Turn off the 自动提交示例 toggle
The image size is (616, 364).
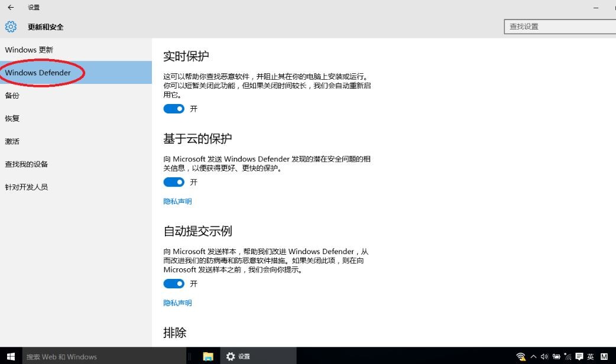[x=174, y=284]
